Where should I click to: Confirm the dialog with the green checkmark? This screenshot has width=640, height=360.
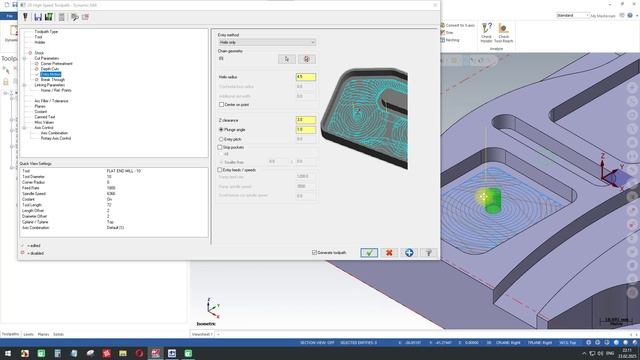click(369, 253)
